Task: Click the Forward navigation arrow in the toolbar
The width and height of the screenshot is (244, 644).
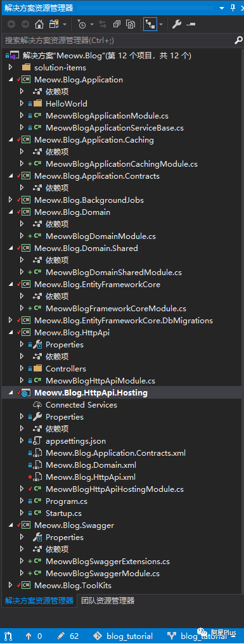Action: click(x=25, y=24)
